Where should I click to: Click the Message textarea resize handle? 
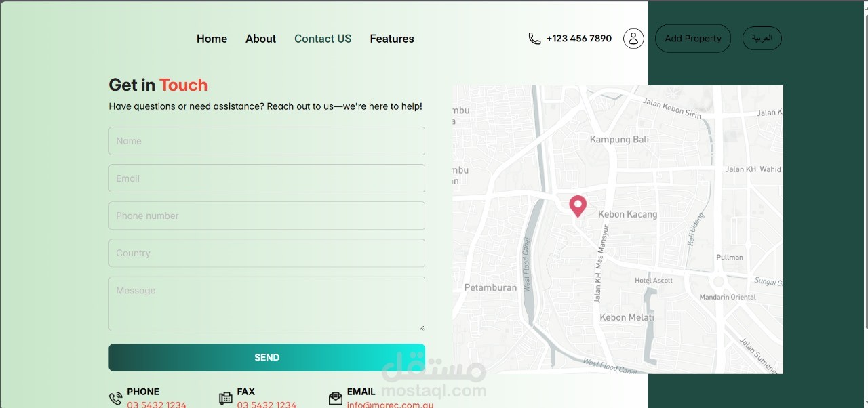point(422,328)
